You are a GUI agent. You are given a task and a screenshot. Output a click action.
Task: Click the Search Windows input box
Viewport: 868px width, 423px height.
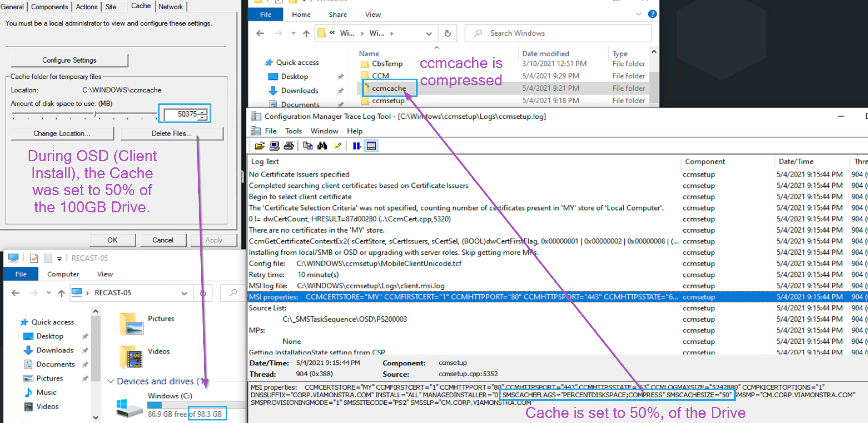pyautogui.click(x=564, y=33)
